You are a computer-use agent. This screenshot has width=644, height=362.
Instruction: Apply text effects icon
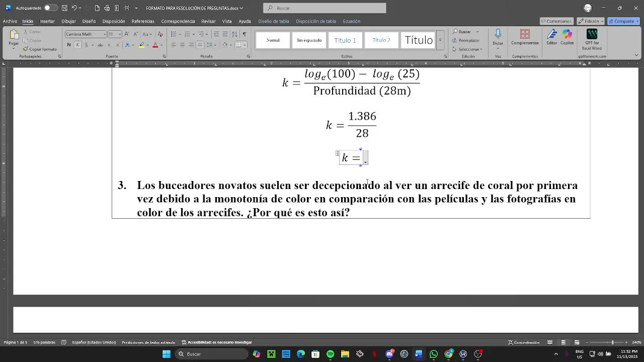tap(127, 45)
